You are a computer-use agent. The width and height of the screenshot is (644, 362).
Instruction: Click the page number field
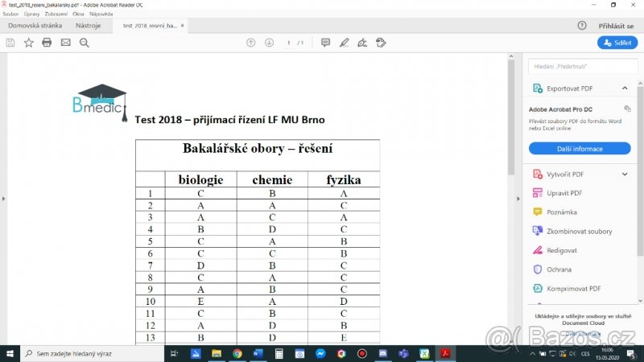[289, 43]
